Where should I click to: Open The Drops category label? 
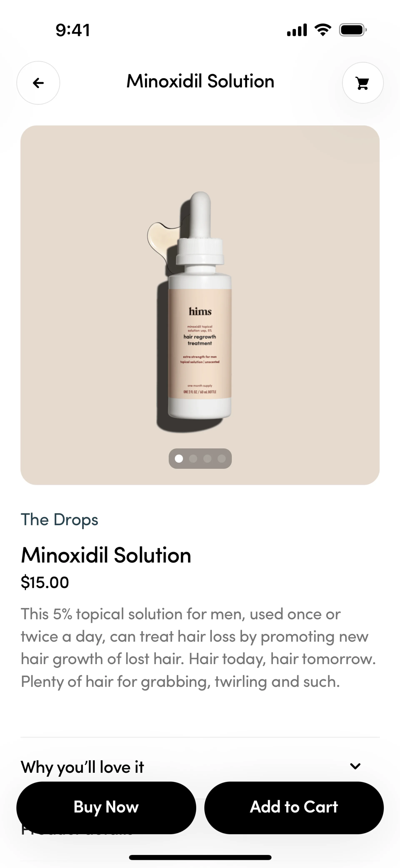(60, 520)
